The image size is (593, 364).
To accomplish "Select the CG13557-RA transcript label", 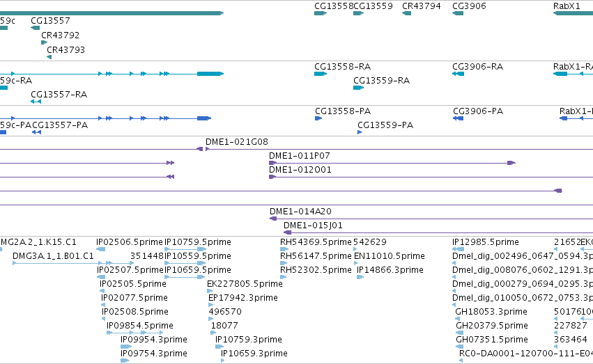I will coord(59,95).
